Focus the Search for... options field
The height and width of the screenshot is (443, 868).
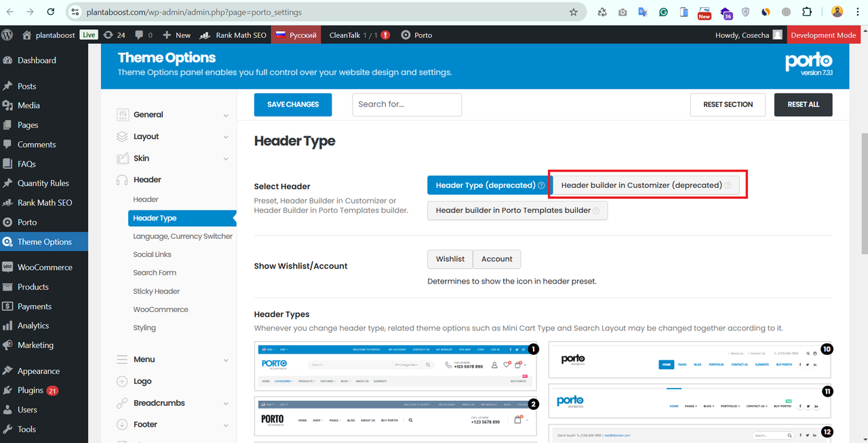(x=407, y=104)
